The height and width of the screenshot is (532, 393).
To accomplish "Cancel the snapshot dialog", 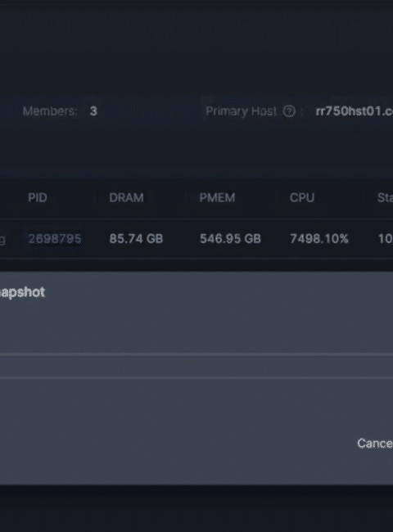I will [x=375, y=443].
